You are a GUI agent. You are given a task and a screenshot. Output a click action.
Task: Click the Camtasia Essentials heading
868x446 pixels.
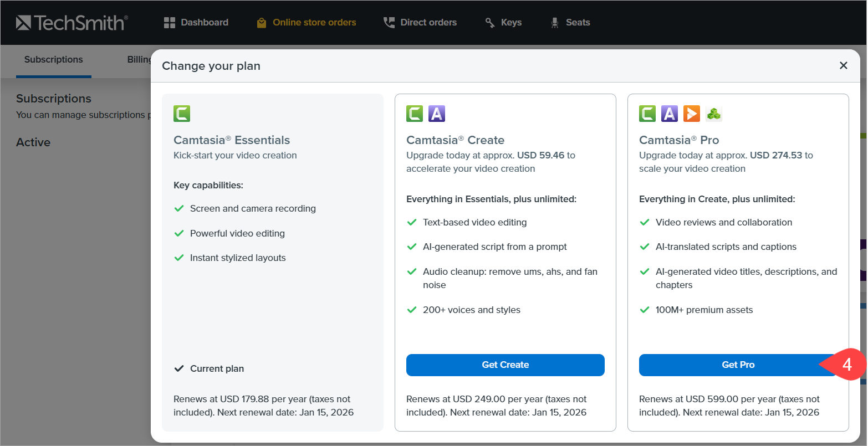tap(232, 140)
